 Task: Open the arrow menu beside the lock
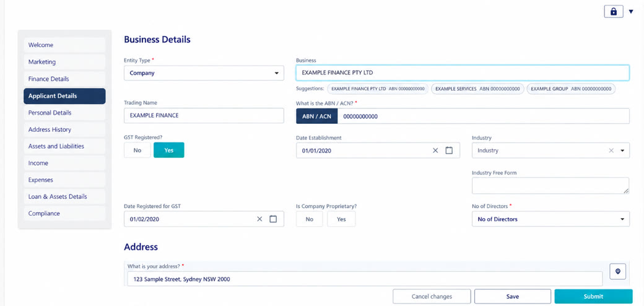631,12
